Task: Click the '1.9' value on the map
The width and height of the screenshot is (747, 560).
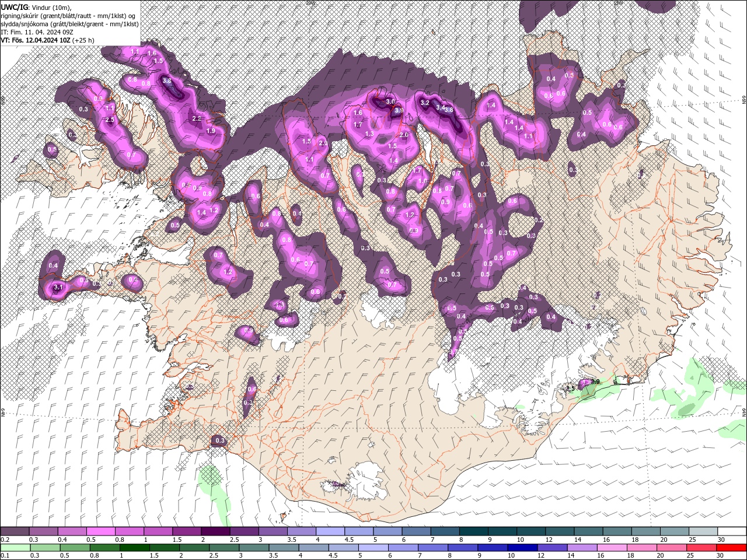Action: pos(211,131)
